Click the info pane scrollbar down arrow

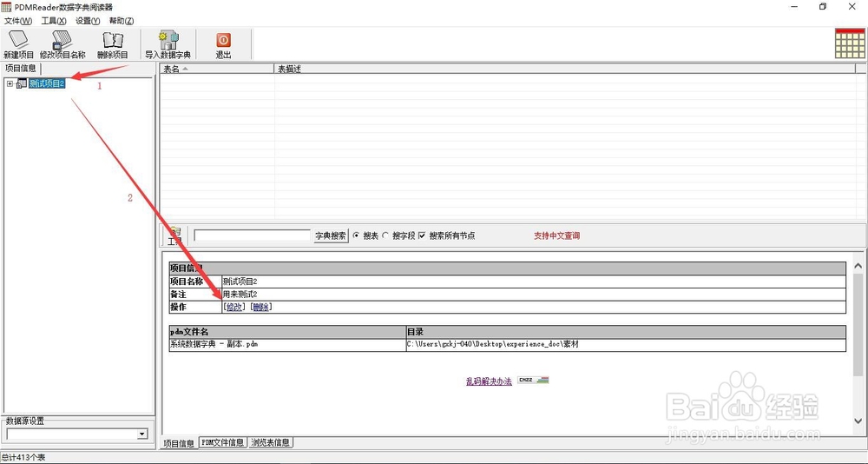pyautogui.click(x=858, y=421)
